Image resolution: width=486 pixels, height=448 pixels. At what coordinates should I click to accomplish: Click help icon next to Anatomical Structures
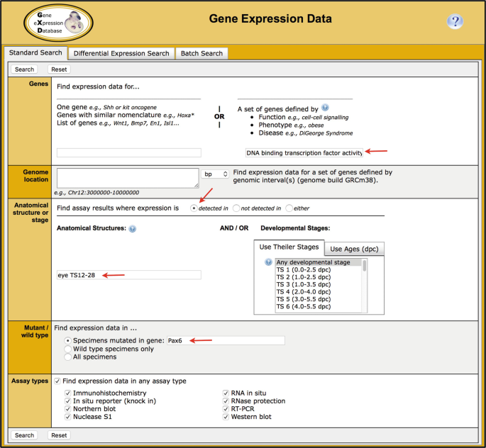133,228
